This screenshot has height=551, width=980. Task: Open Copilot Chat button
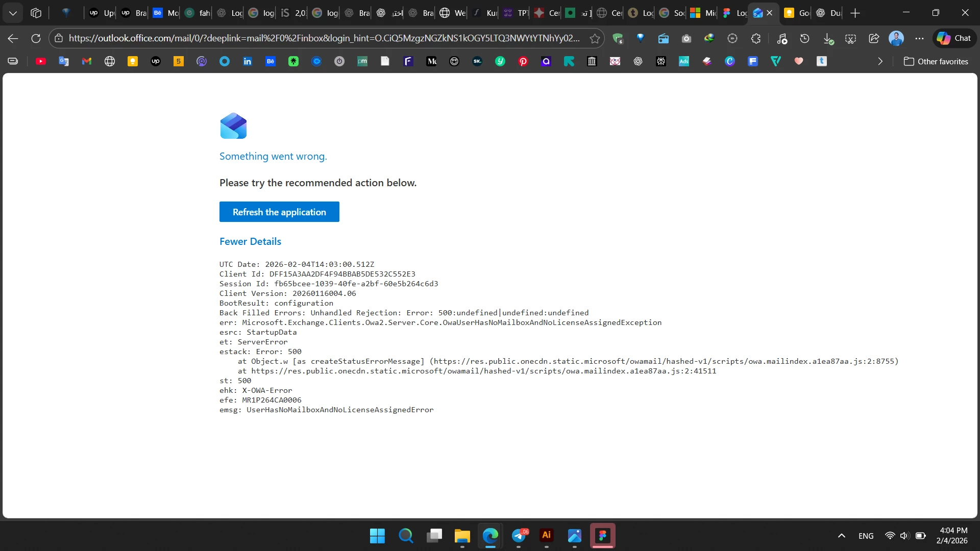tap(954, 38)
